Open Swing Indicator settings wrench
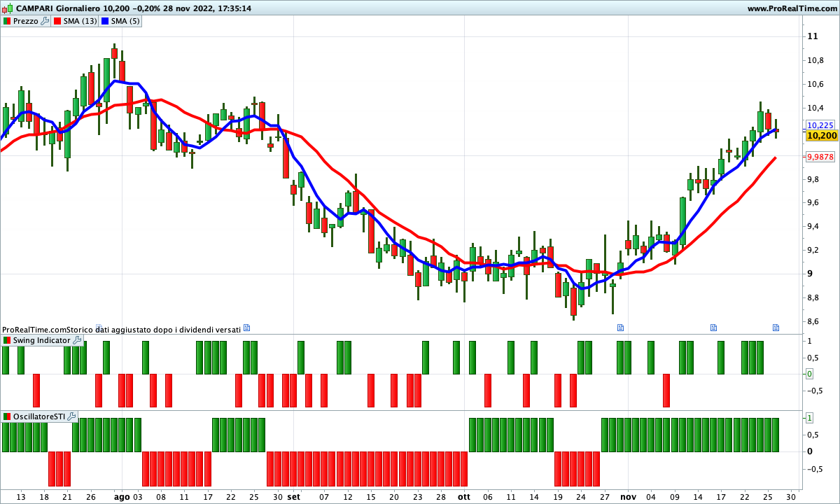Viewport: 840px width, 504px height. click(77, 340)
